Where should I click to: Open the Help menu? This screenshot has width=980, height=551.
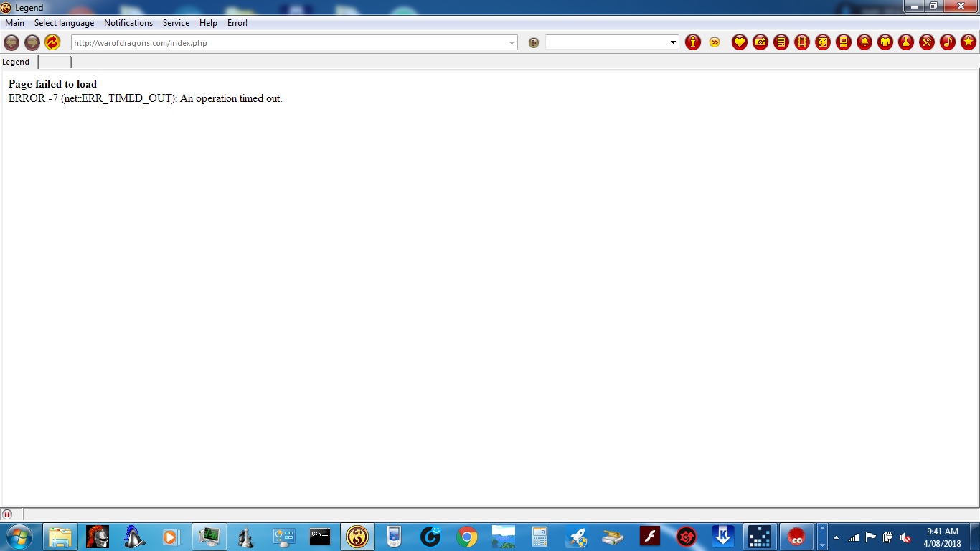pyautogui.click(x=208, y=23)
